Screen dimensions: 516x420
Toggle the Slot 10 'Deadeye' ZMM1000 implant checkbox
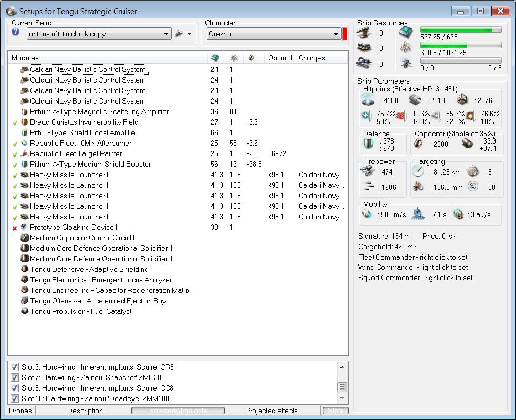tap(15, 398)
